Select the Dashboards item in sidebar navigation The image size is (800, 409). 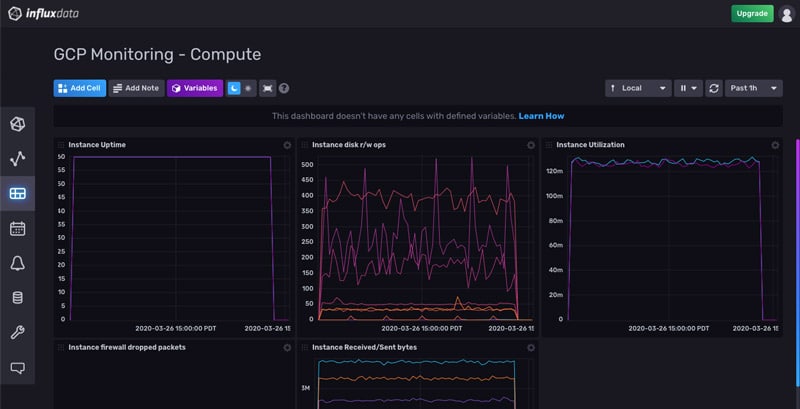17,193
